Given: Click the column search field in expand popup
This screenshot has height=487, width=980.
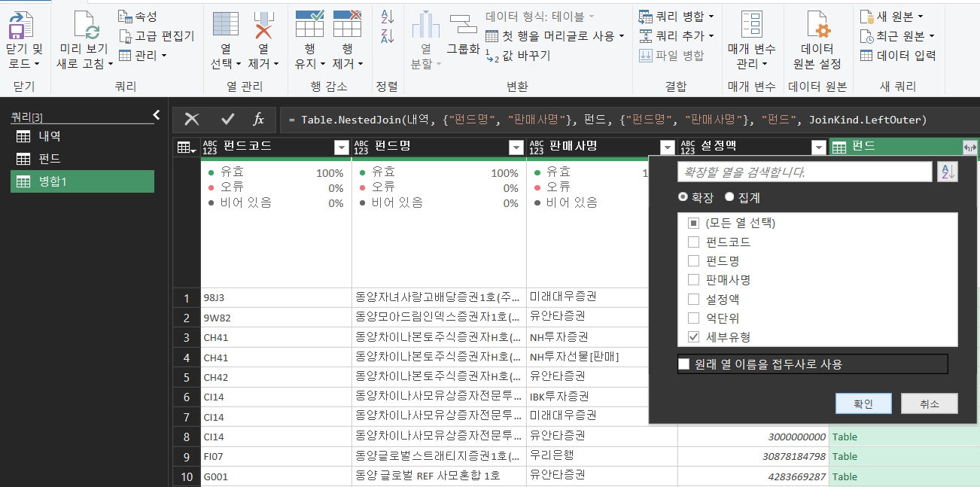Looking at the screenshot, I should click(804, 172).
